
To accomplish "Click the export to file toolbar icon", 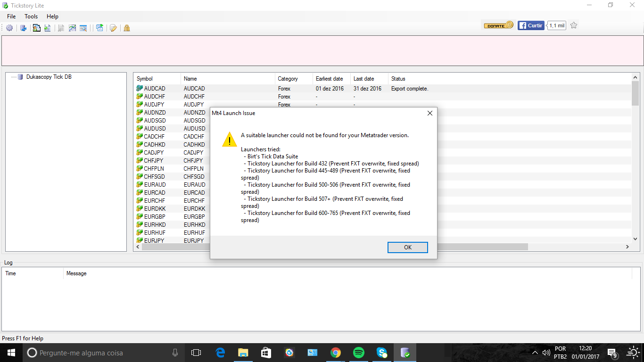I will tap(48, 28).
